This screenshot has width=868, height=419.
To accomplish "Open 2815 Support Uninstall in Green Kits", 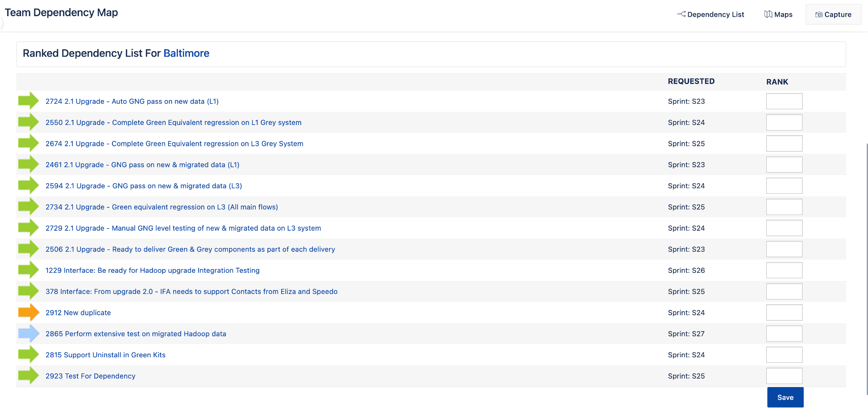I will click(105, 355).
